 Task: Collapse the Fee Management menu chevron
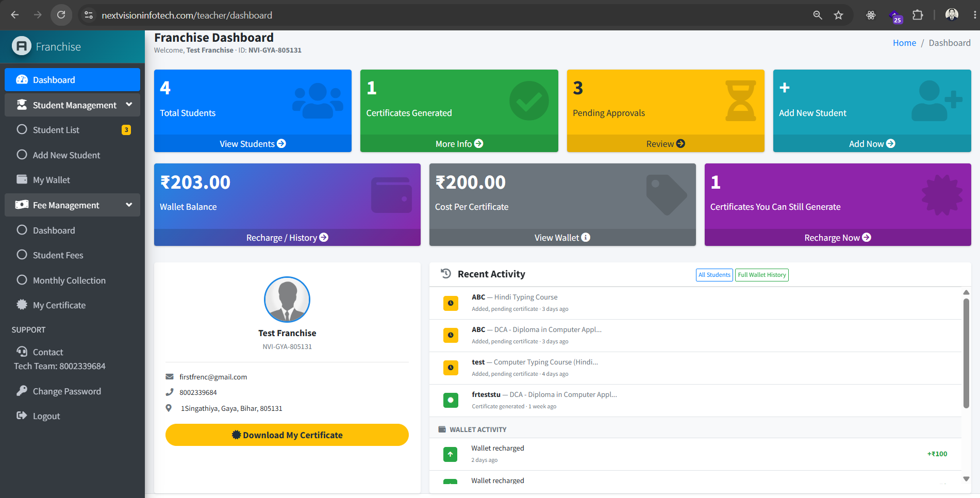(129, 205)
